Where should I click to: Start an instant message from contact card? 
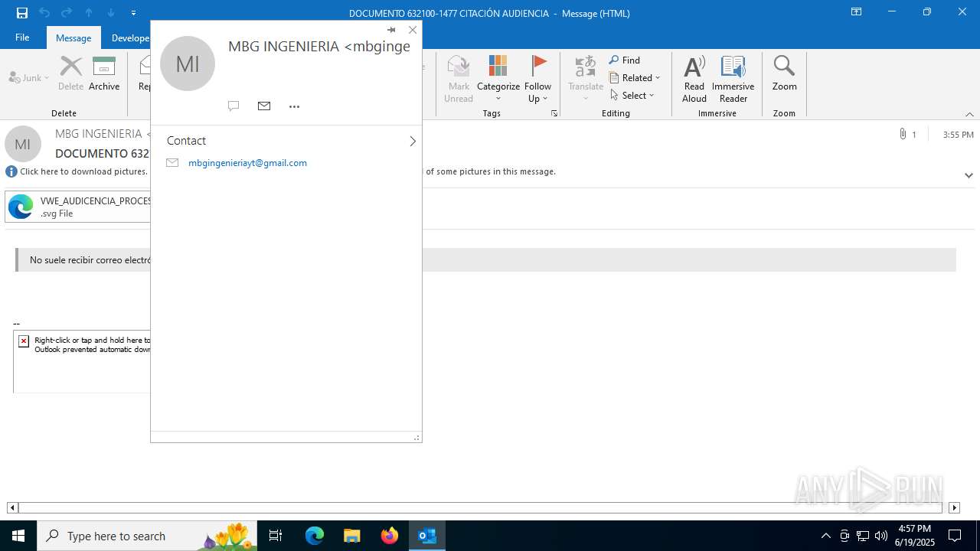(234, 106)
